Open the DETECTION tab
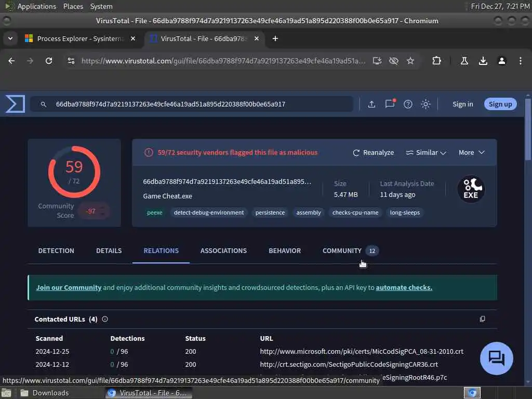The width and height of the screenshot is (532, 399). (x=56, y=251)
